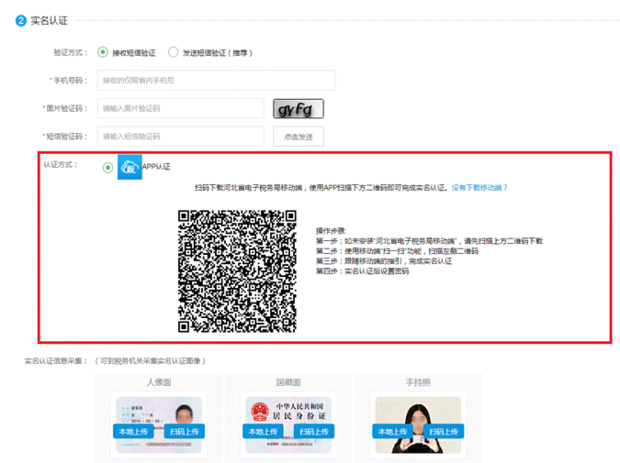Open the 没有下载移动端? link
Viewport: 620px width, 463px height.
(x=479, y=187)
